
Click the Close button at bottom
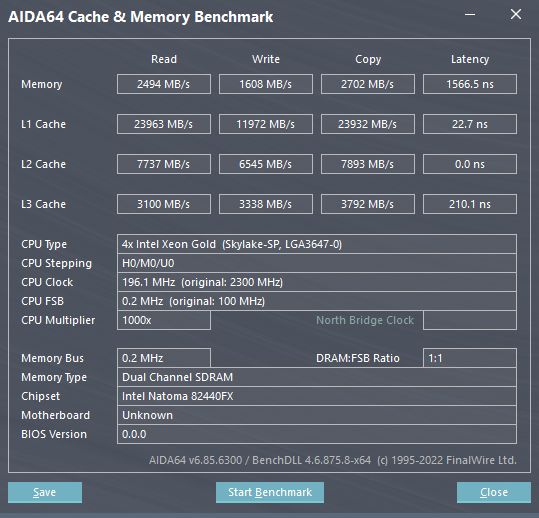494,492
